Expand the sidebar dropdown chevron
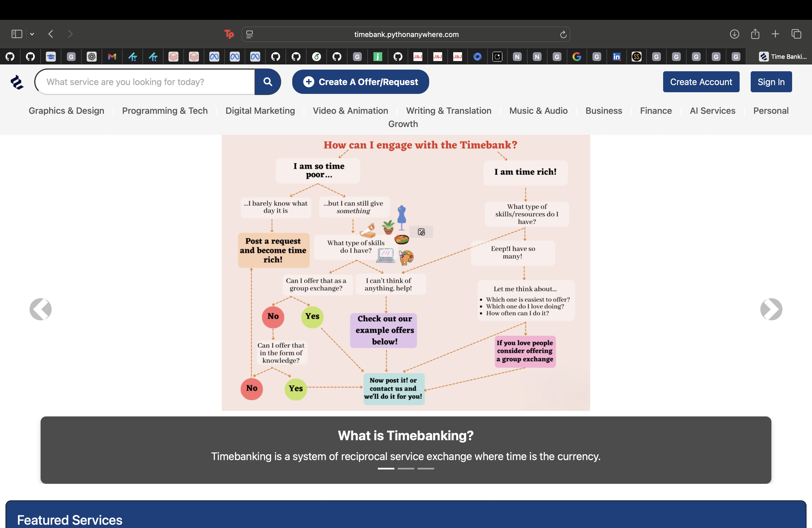 tap(32, 34)
